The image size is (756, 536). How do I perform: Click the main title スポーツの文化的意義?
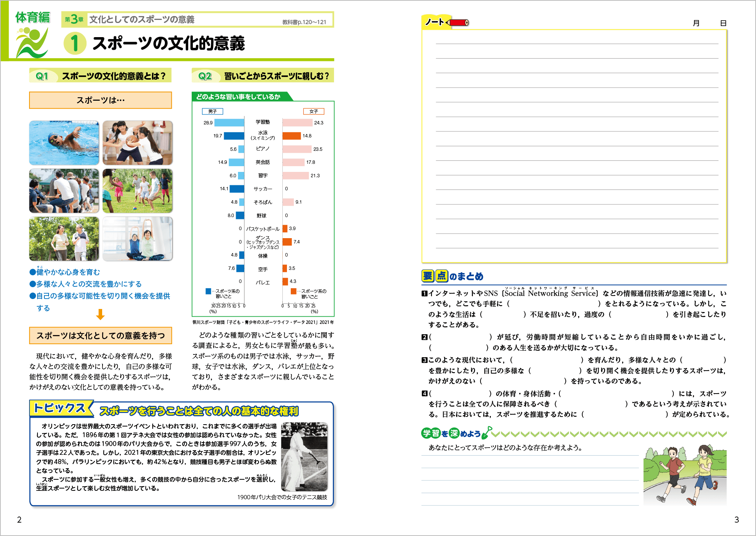tap(169, 43)
